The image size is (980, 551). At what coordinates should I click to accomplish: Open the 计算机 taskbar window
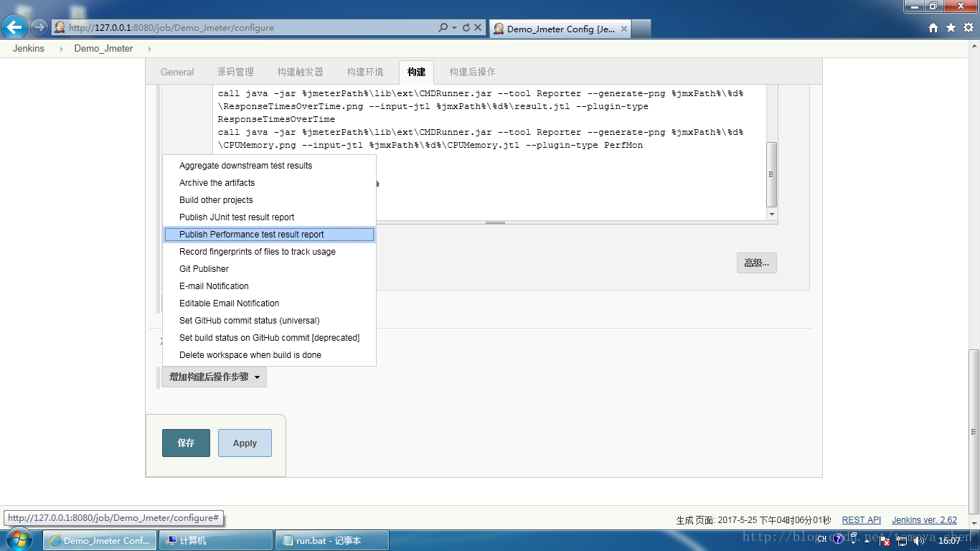click(x=216, y=540)
